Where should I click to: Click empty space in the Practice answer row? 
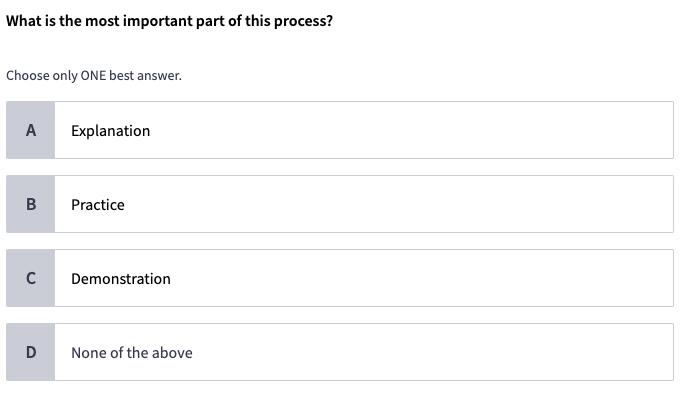[399, 204]
